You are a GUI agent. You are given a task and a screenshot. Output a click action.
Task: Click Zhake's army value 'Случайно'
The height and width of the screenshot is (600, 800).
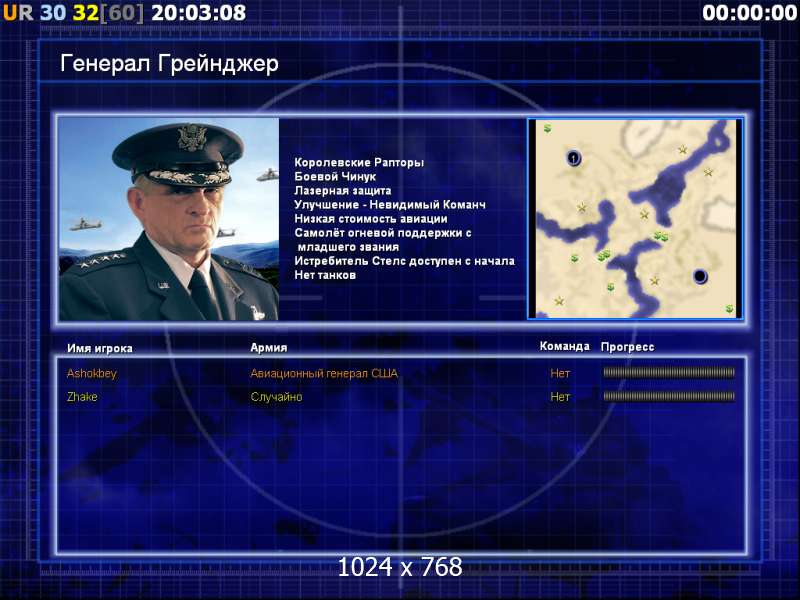[277, 397]
